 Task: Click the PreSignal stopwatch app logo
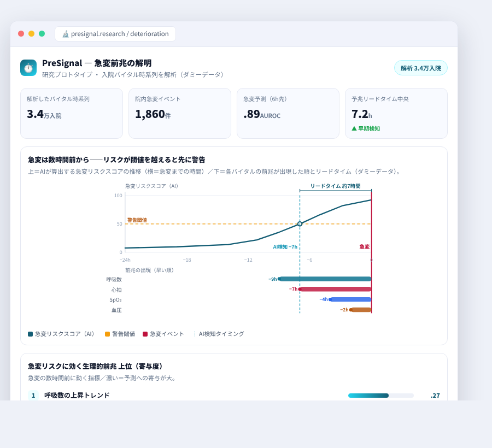[28, 68]
